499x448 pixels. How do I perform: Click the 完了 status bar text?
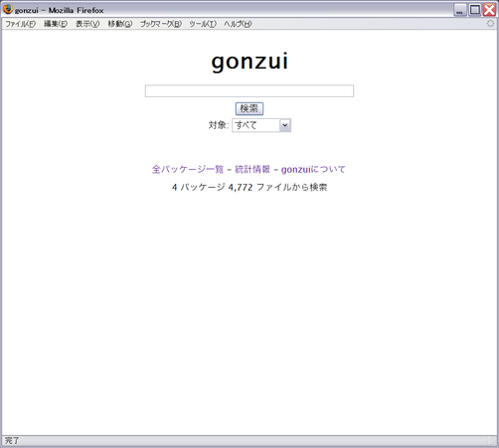click(x=12, y=441)
